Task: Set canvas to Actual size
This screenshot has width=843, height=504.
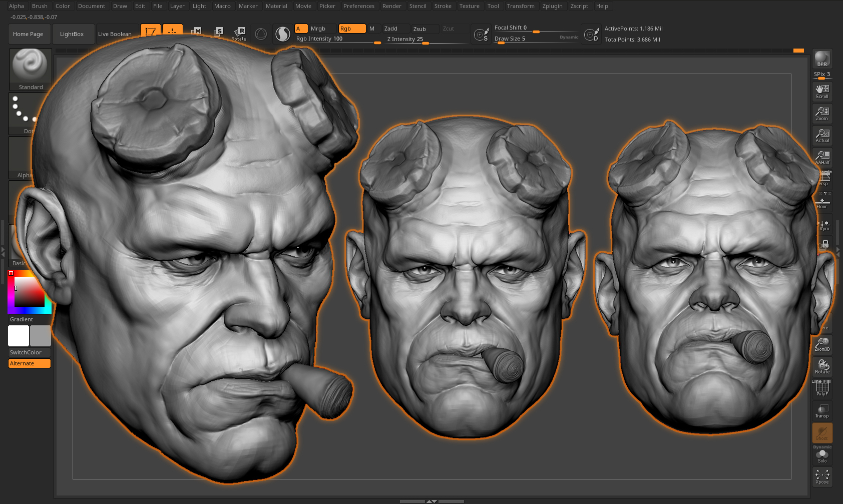Action: (x=822, y=136)
